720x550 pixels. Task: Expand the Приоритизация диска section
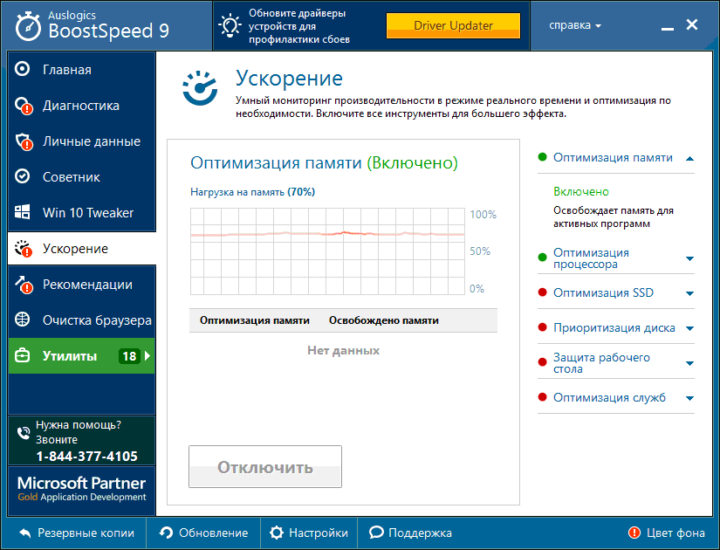click(690, 329)
